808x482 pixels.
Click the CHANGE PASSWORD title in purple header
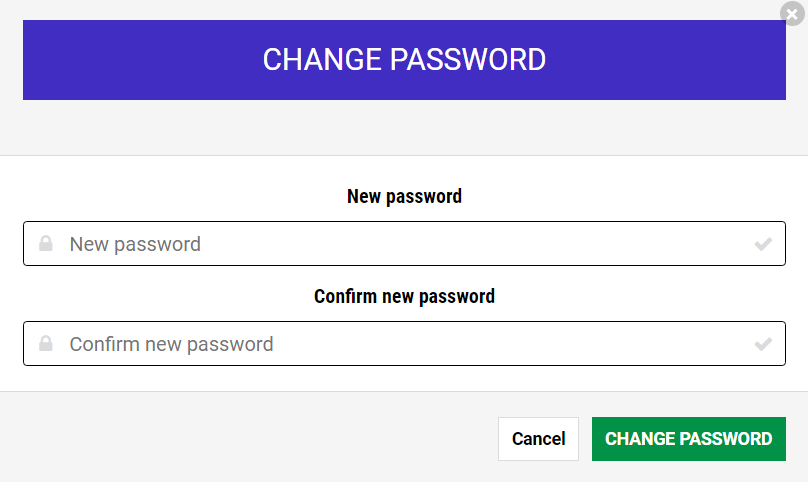pyautogui.click(x=404, y=59)
